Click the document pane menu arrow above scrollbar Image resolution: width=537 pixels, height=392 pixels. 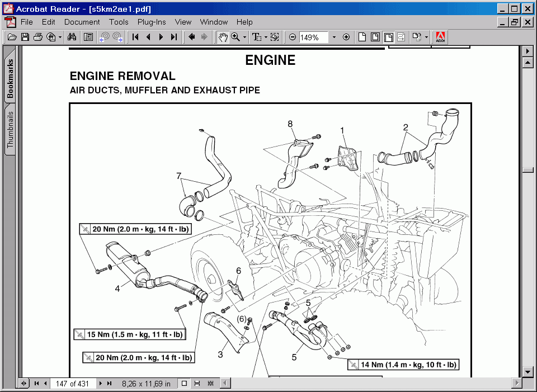tap(527, 51)
